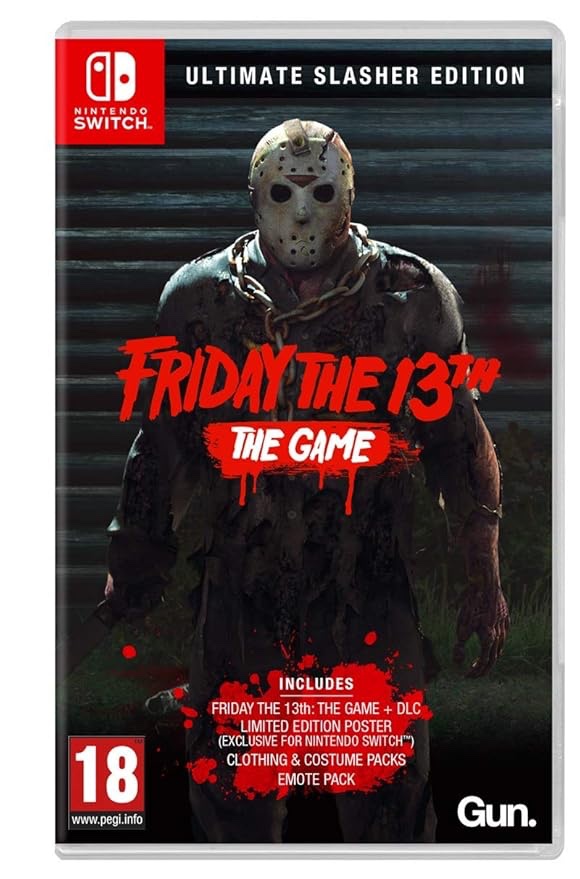Click the Gun. publisher logo
580x879 pixels.
(x=496, y=812)
